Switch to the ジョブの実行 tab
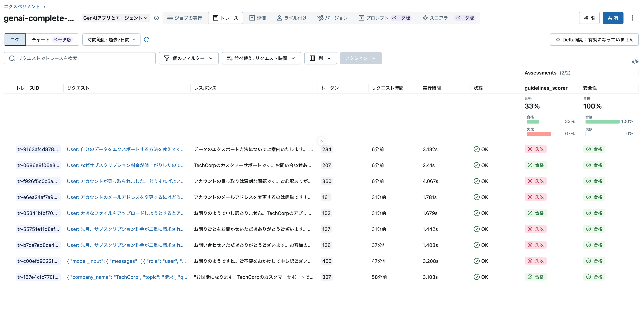Image resolution: width=644 pixels, height=325 pixels. 185,18
